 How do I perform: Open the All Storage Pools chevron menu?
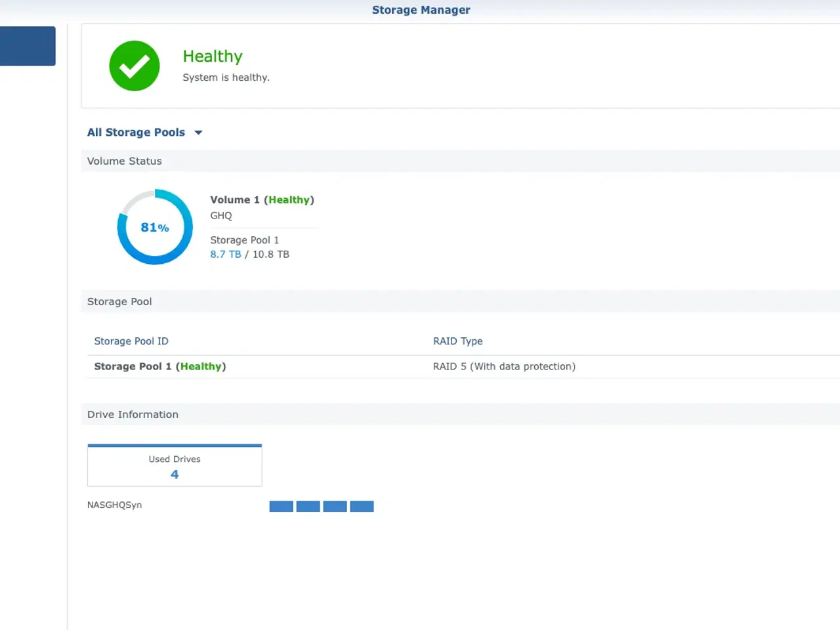[x=198, y=132]
